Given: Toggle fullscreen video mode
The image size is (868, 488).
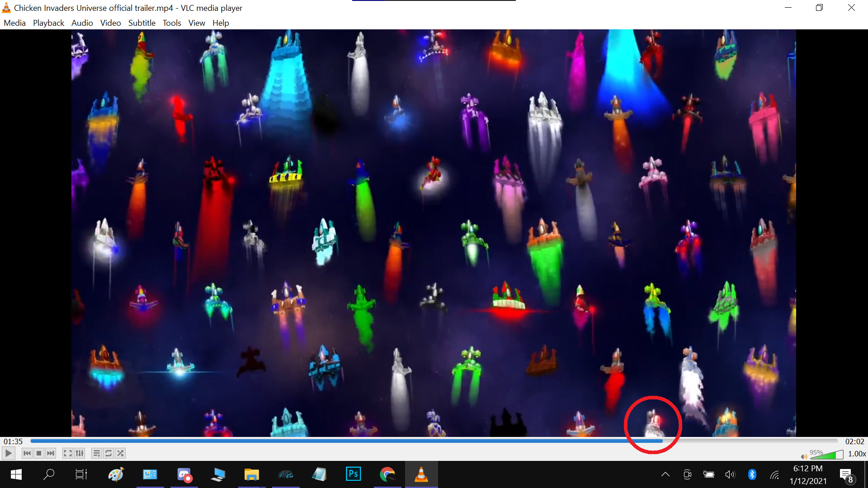Looking at the screenshot, I should pos(67,453).
